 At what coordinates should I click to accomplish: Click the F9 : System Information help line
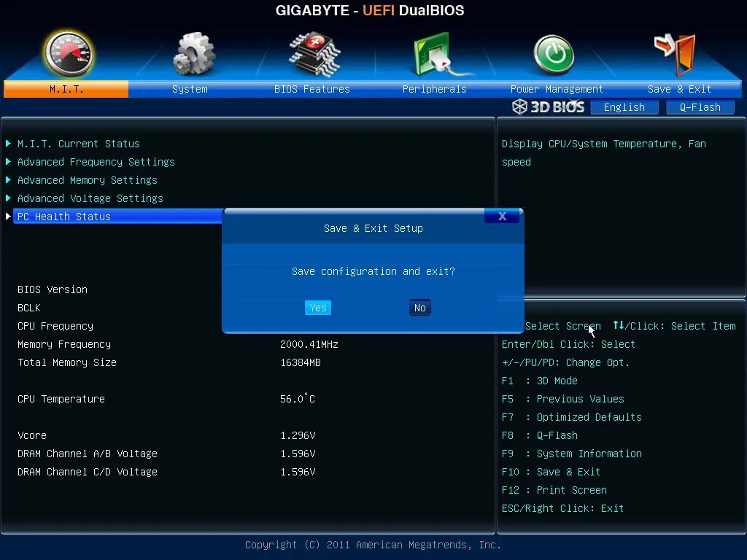572,454
